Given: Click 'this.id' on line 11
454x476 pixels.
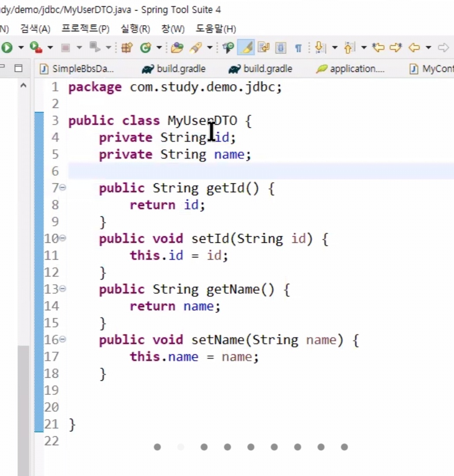Looking at the screenshot, I should tap(157, 255).
